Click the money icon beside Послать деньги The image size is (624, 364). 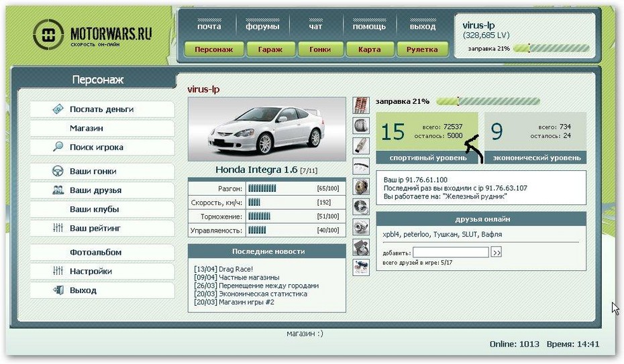pyautogui.click(x=58, y=109)
